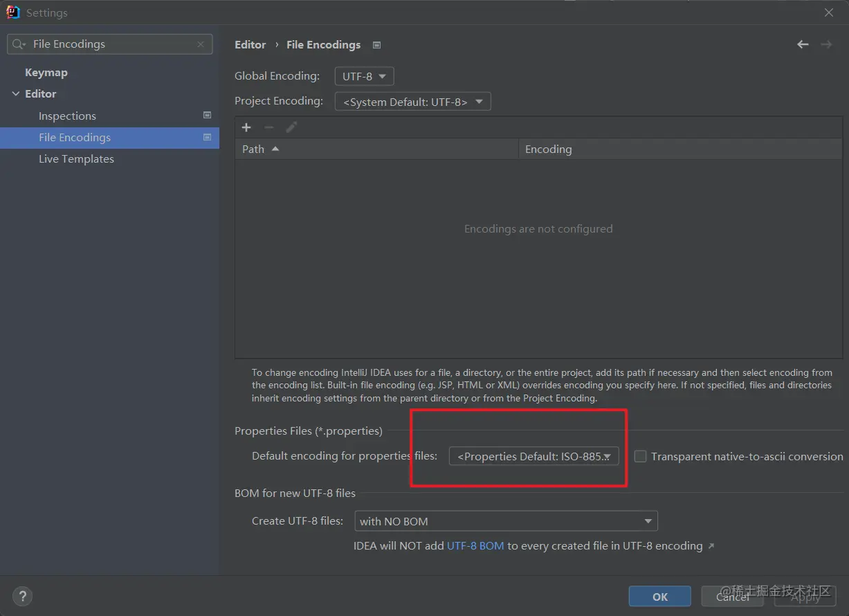849x616 pixels.
Task: Click external link arrow after UTF-8 encoding text
Action: [711, 546]
